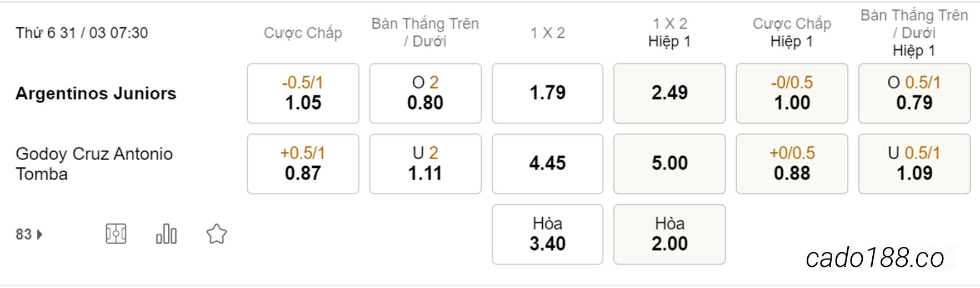The width and height of the screenshot is (980, 288).
Task: Open the Godoy Cruz Antonio Tomba name
Action: tap(94, 164)
